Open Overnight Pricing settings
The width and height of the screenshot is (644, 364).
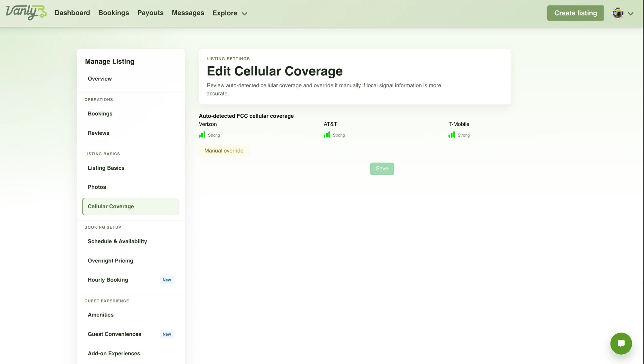[131, 261]
